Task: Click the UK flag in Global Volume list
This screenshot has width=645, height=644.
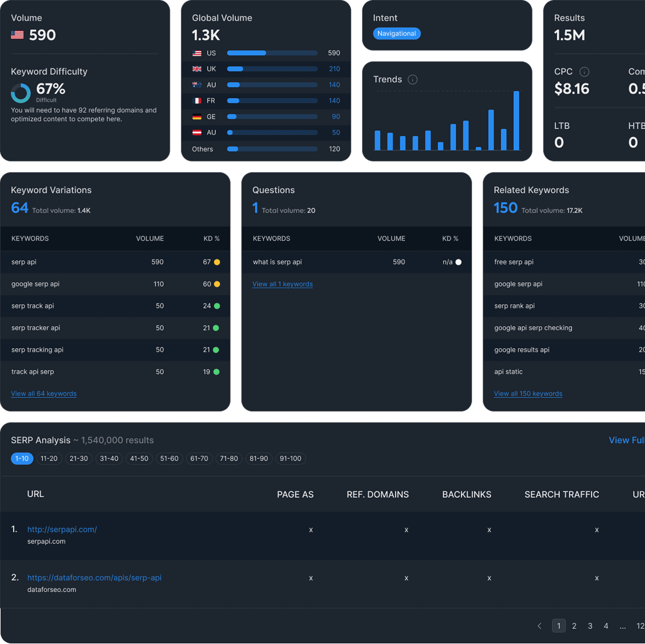Action: [197, 69]
